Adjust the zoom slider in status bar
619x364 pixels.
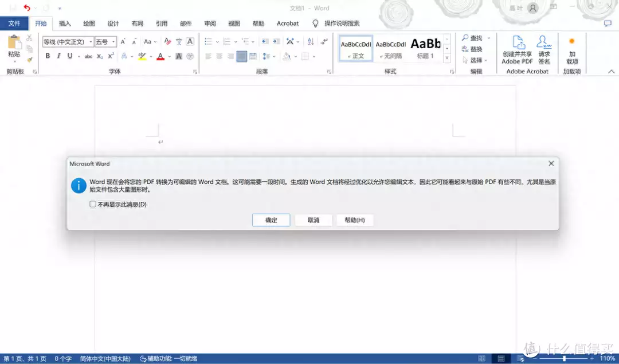(x=565, y=358)
